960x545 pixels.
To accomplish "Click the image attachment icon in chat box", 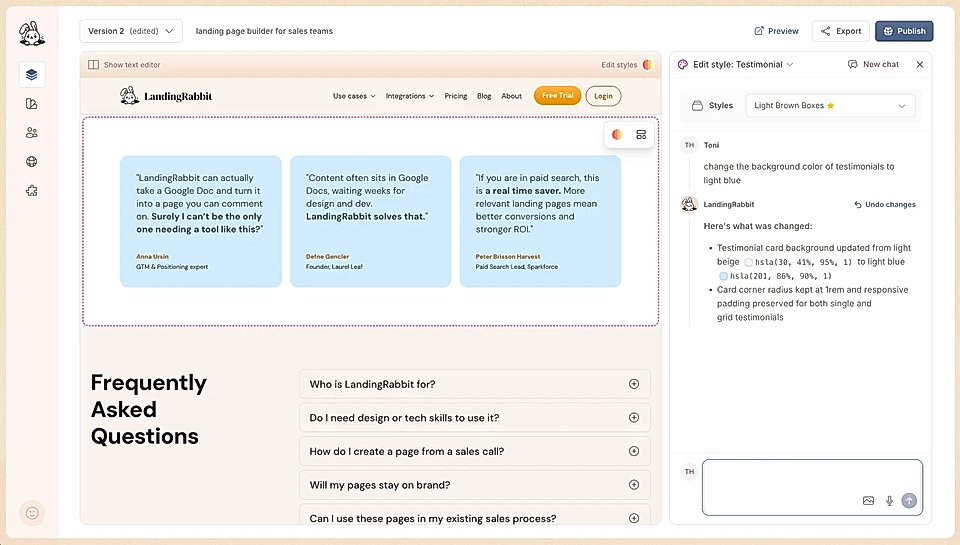I will [x=868, y=501].
